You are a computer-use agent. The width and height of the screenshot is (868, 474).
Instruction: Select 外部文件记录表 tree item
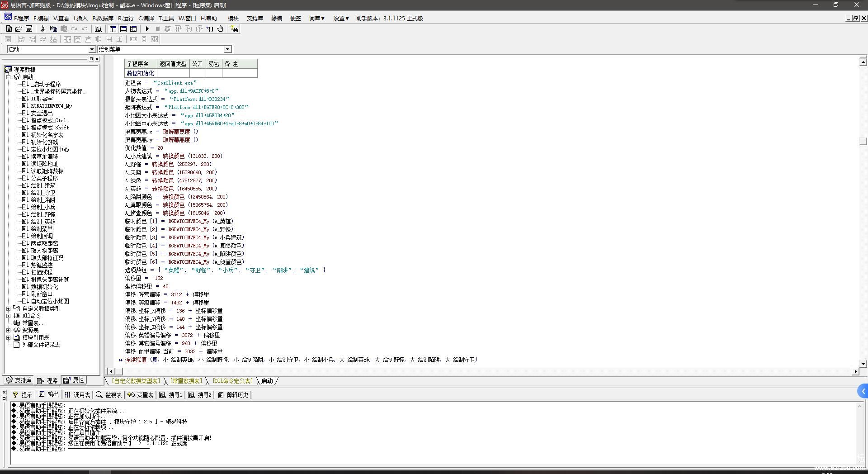tap(41, 345)
